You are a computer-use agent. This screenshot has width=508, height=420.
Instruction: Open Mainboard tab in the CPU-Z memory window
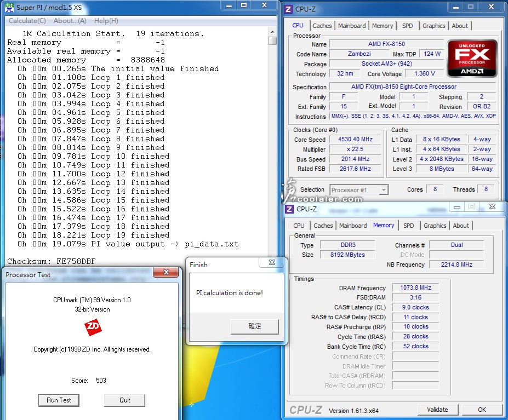[353, 226]
